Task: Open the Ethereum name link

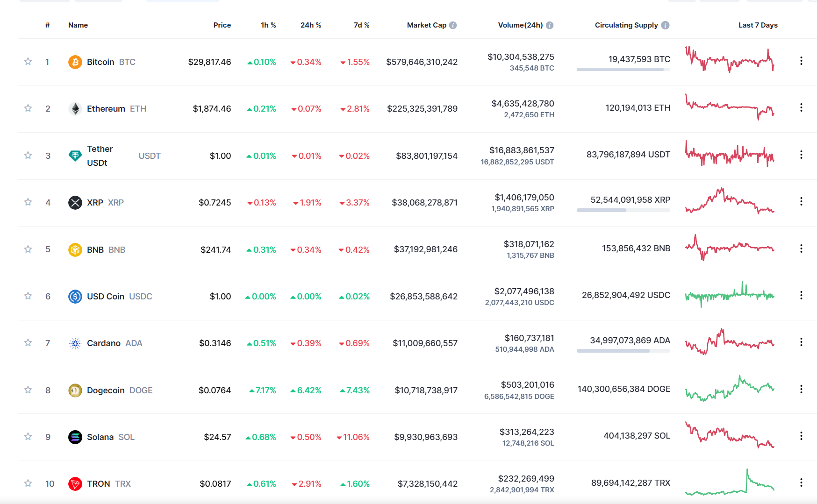Action: (106, 108)
